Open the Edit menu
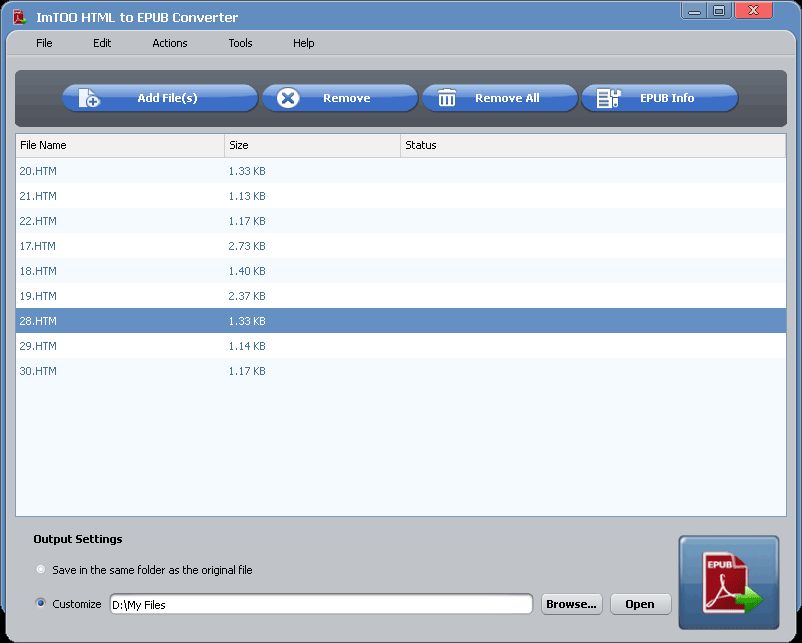The height and width of the screenshot is (643, 802). click(102, 43)
